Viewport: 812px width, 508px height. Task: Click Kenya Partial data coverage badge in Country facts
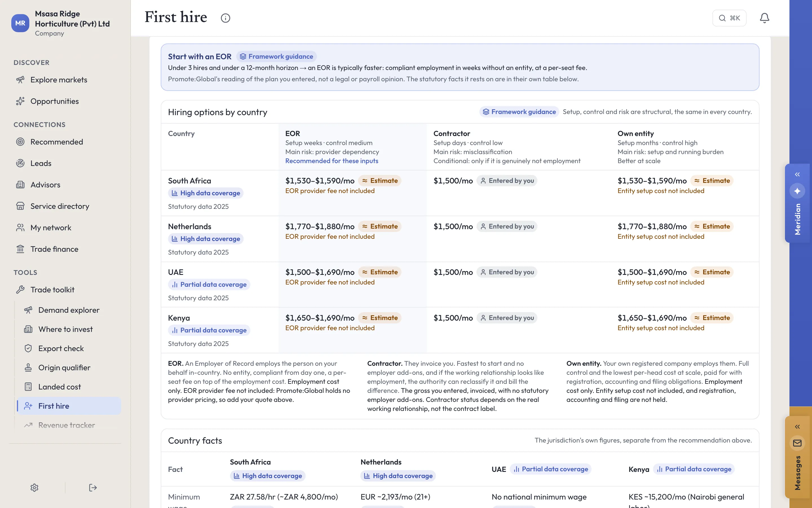(x=694, y=469)
